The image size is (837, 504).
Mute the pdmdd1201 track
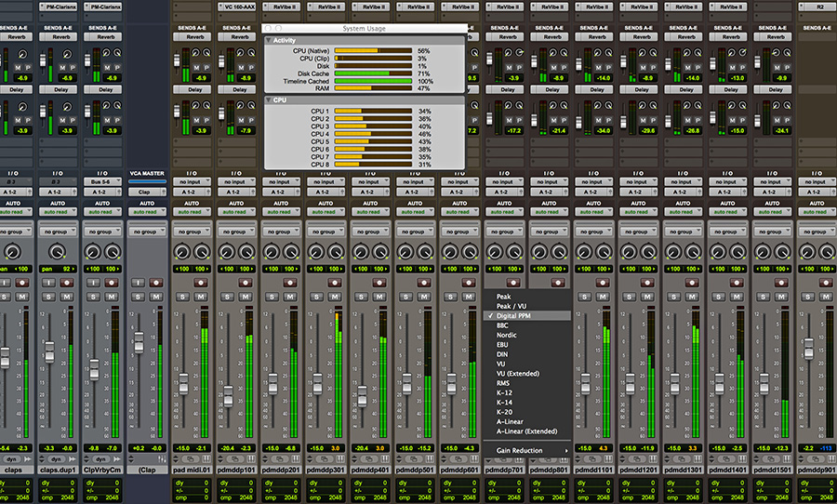click(x=647, y=297)
